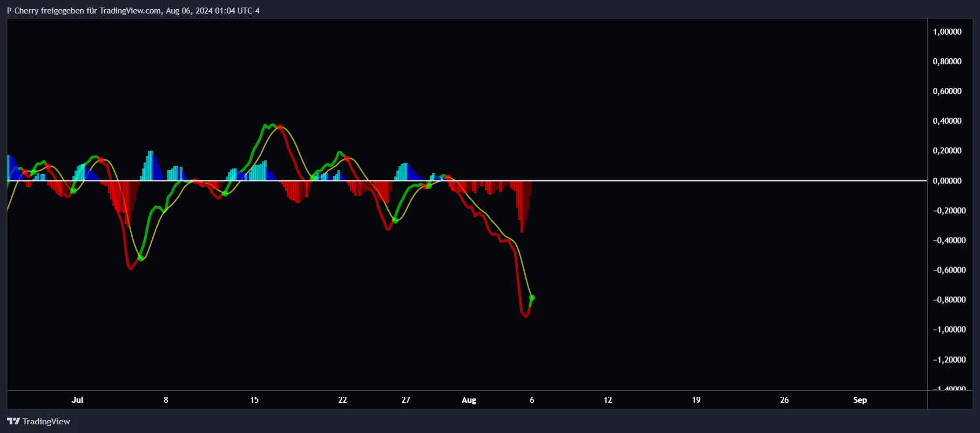Image resolution: width=980 pixels, height=433 pixels.
Task: Select the 6 date label on the time axis
Action: point(532,400)
